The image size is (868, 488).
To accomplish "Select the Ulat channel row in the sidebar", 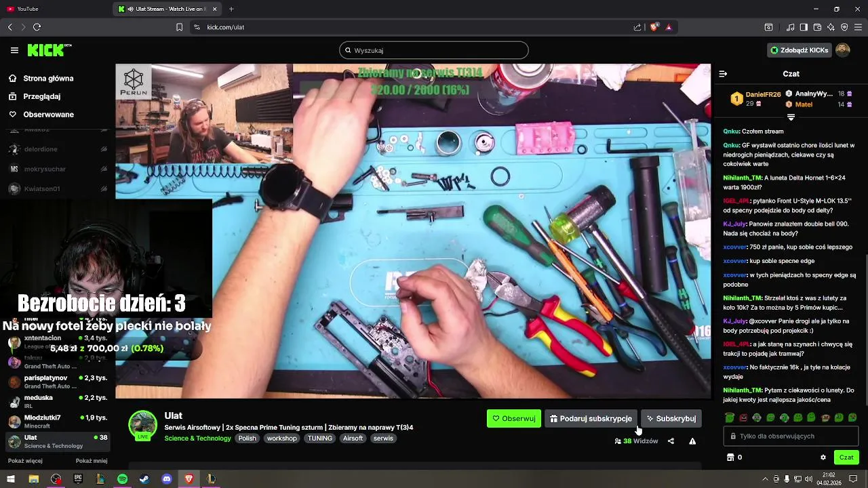I will 57,441.
